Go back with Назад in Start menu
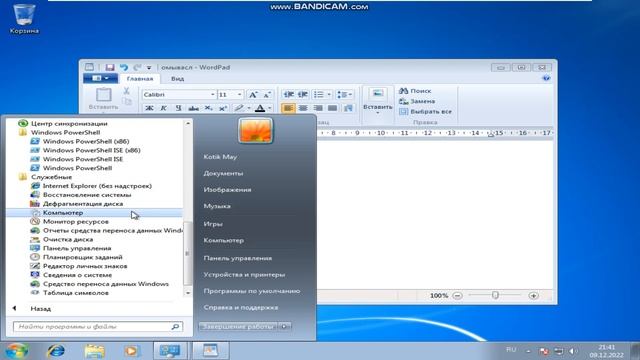 click(40, 309)
